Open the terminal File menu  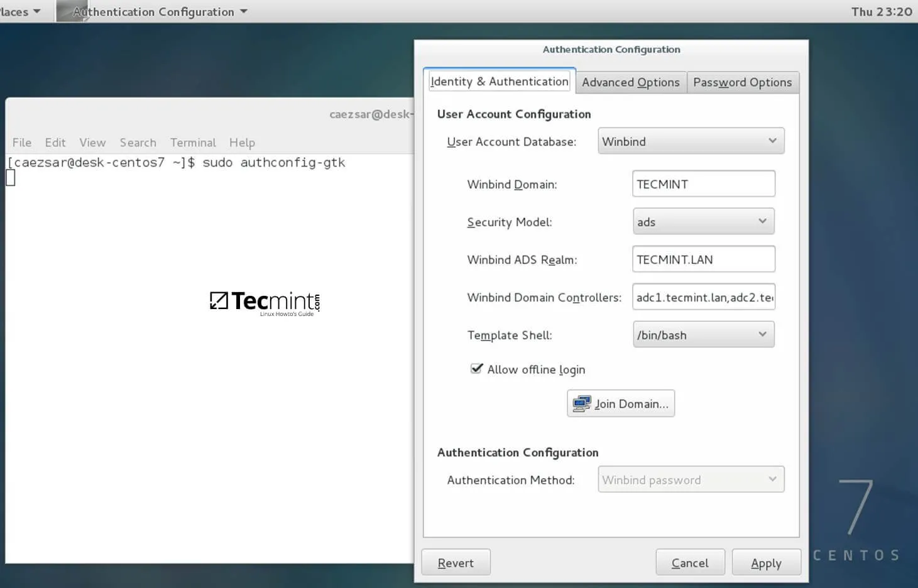pos(22,143)
